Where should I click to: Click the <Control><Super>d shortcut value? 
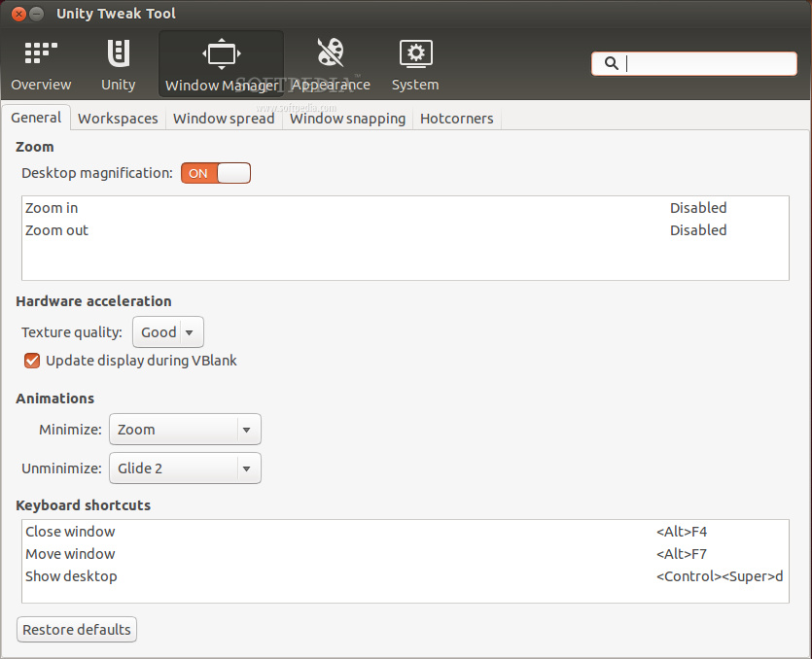[x=720, y=576]
